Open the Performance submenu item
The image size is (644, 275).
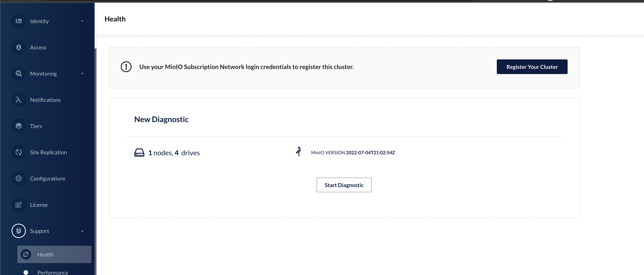[52, 272]
